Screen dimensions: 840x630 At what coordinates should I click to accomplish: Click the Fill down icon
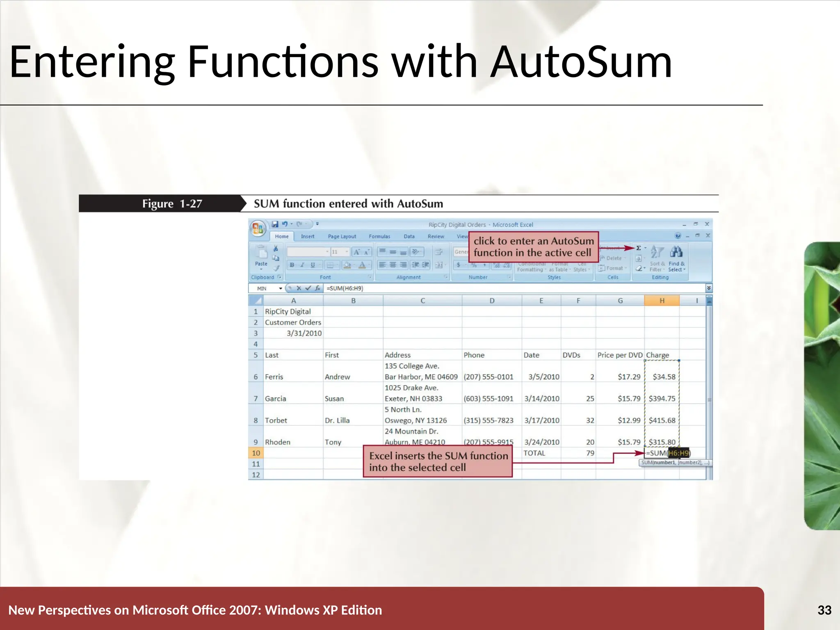(x=639, y=258)
